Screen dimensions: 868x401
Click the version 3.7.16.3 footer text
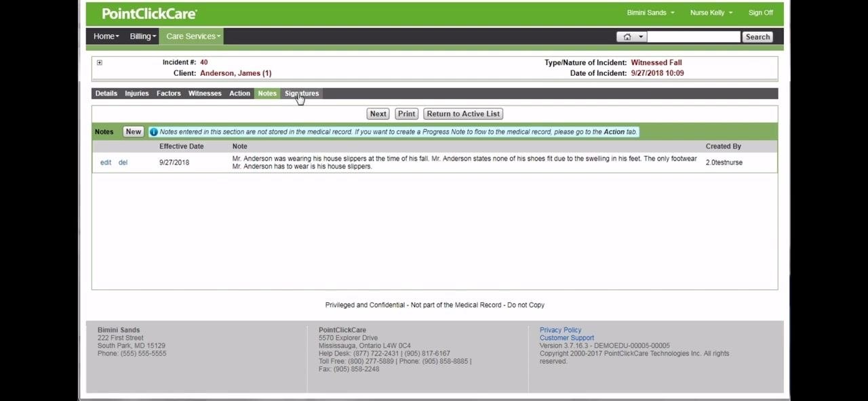604,345
